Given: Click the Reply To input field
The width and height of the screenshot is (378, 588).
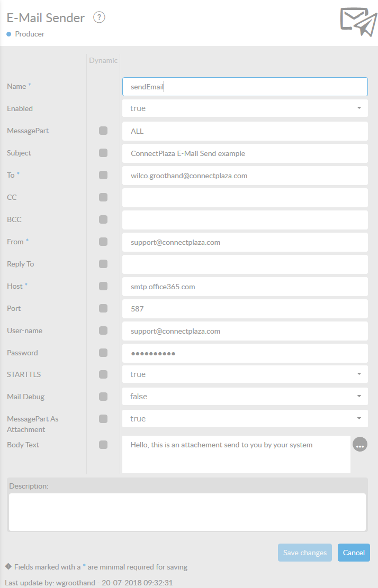Looking at the screenshot, I should point(245,264).
